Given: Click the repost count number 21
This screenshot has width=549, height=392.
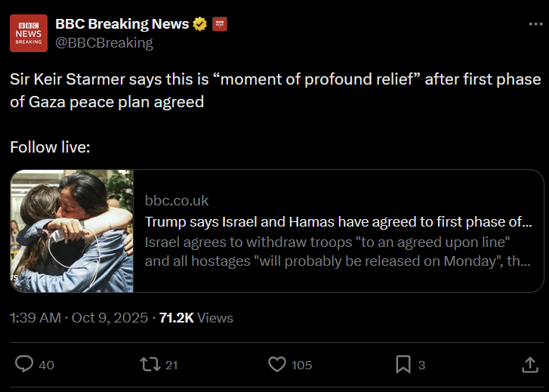Looking at the screenshot, I should click(x=171, y=366).
